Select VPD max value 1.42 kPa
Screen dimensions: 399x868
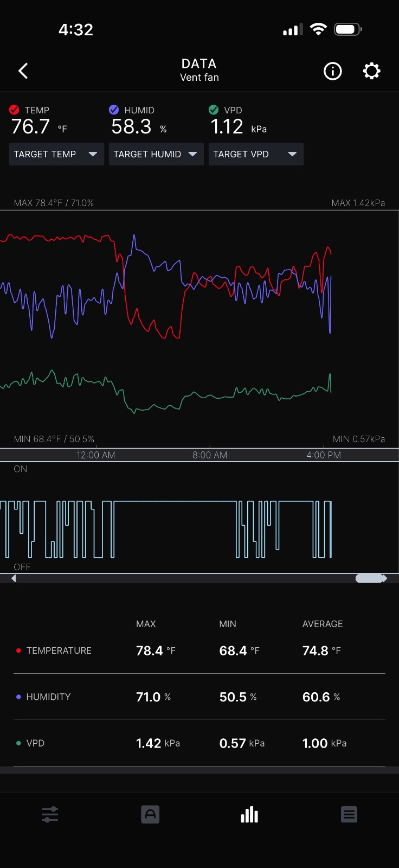coord(158,743)
